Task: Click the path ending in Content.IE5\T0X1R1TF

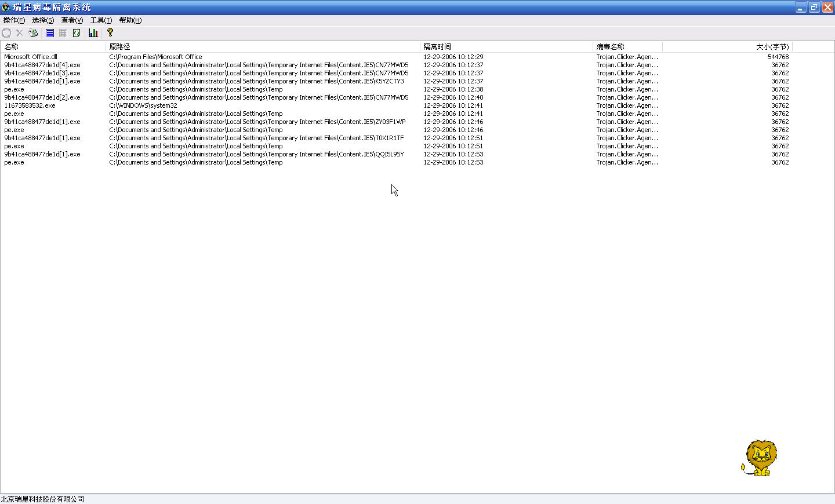Action: click(256, 138)
